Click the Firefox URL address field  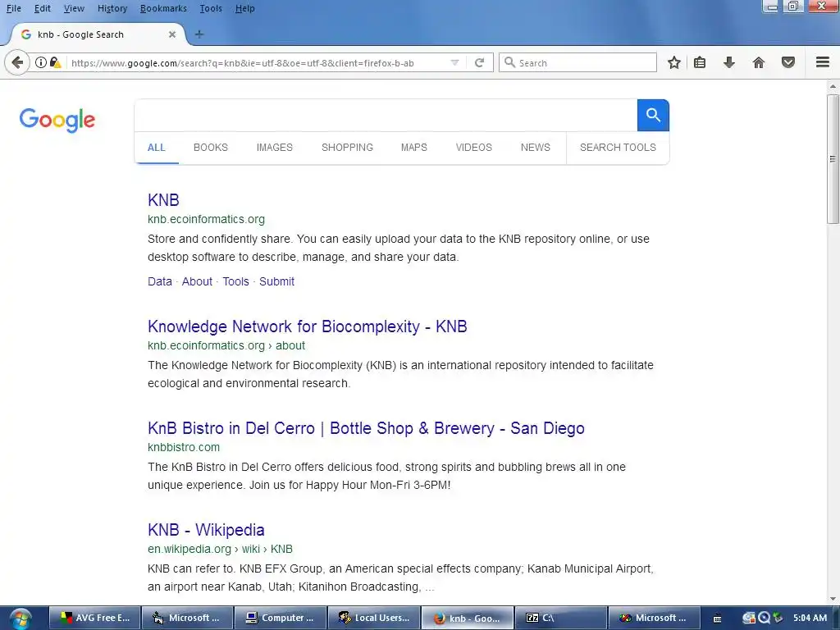tap(257, 62)
